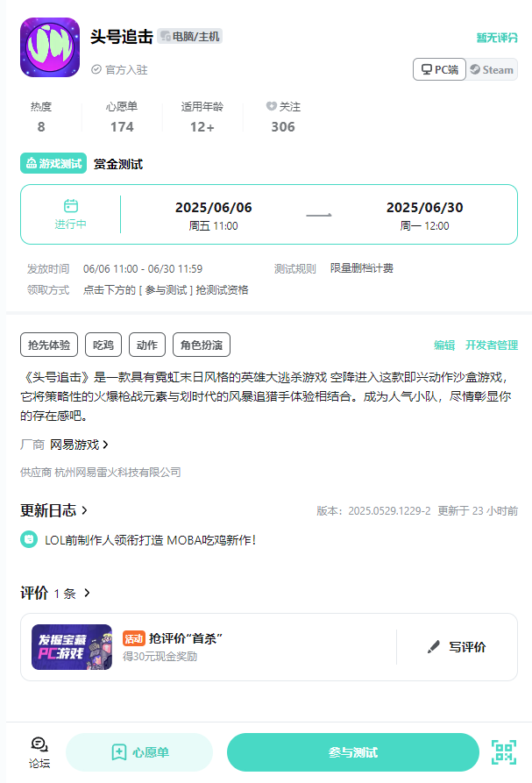
Task: Expand the 更新日志 section chevron
Action: (84, 510)
